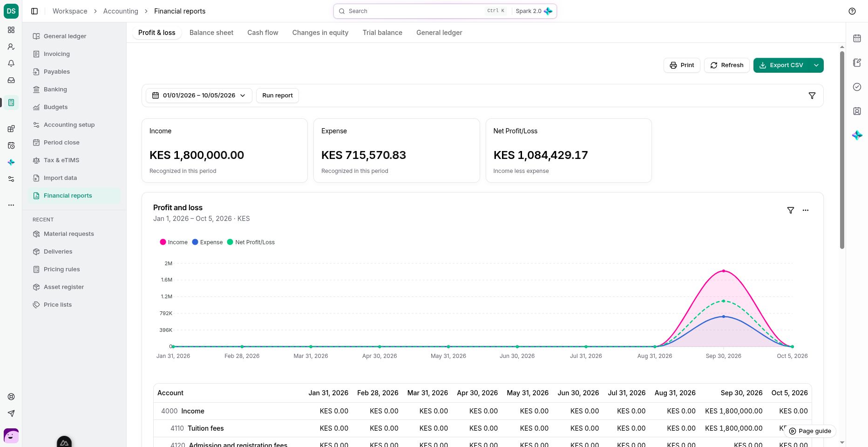This screenshot has height=447, width=868.
Task: Open the Trial balance tab
Action: (382, 33)
